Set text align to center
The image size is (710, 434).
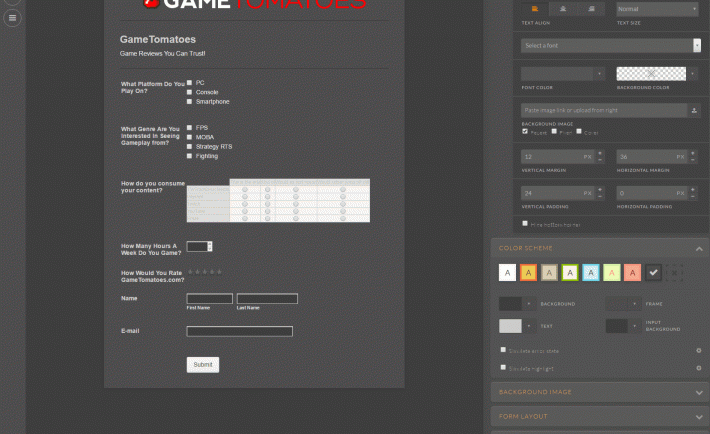563,9
